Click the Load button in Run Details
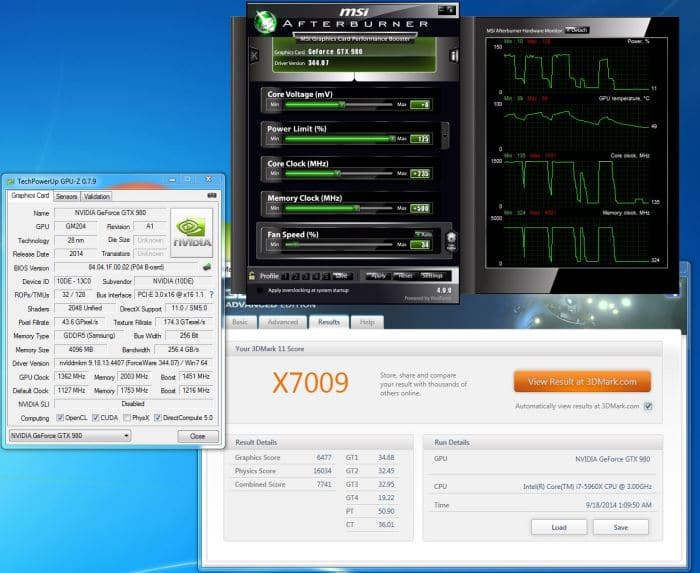 (x=559, y=527)
